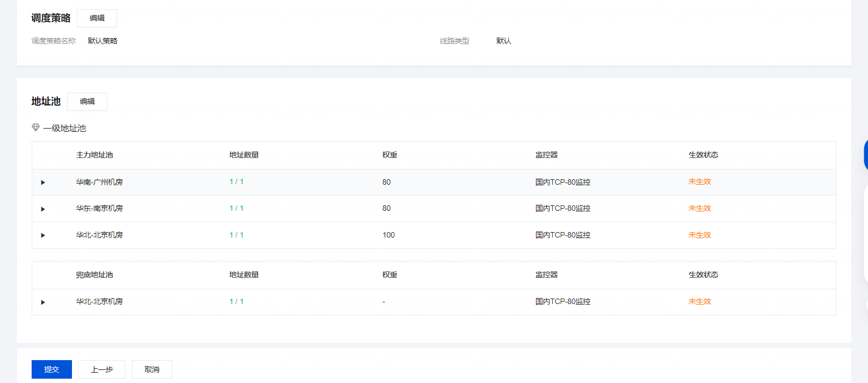Click the 取消 button

[152, 369]
